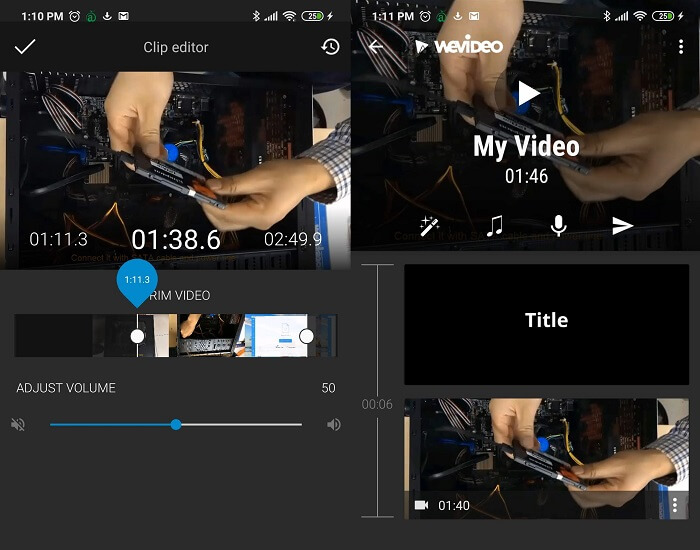Open the magic wand themes tool
Screen dimensions: 700x550
tap(430, 226)
